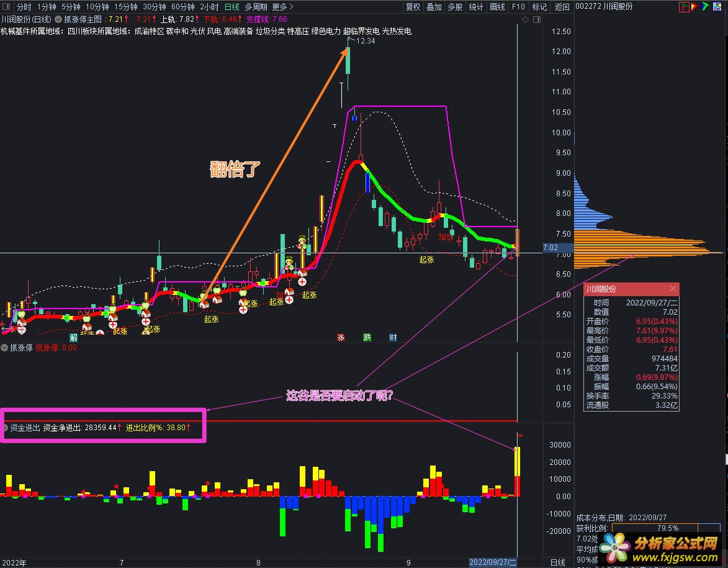Click the panel layout icon left of 分时
Image resolution: width=728 pixels, height=568 pixels.
pos(6,6)
